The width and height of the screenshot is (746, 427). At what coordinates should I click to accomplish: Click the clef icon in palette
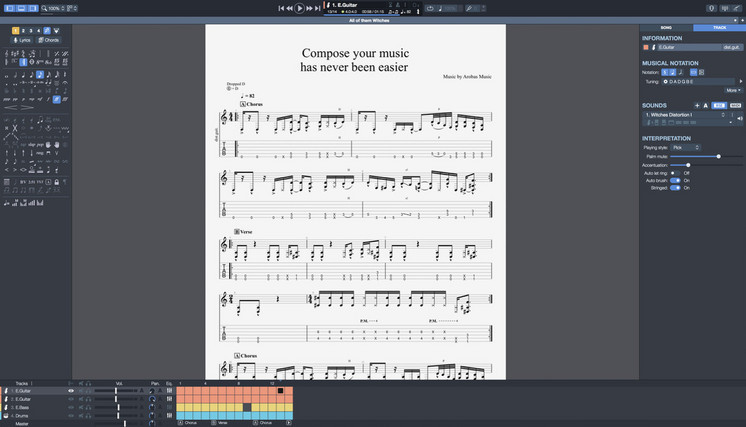pos(7,53)
